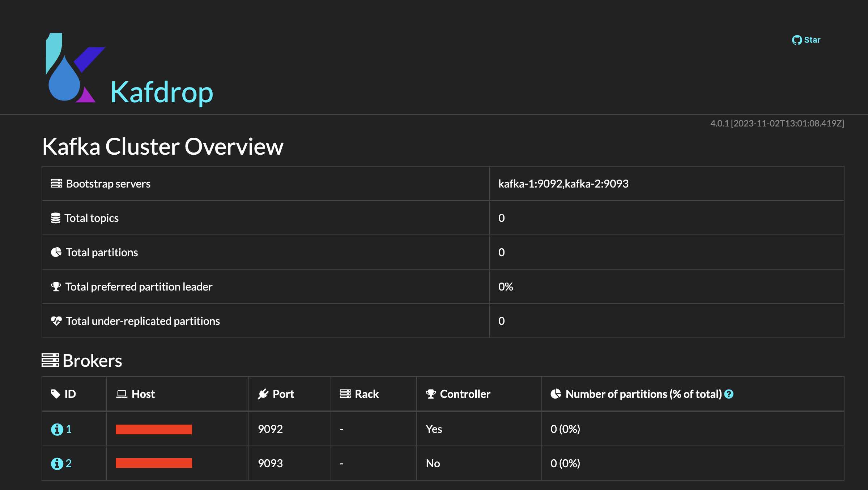Screen dimensions: 868x490
Task: Click the Kafdrop title text
Action: coord(162,93)
